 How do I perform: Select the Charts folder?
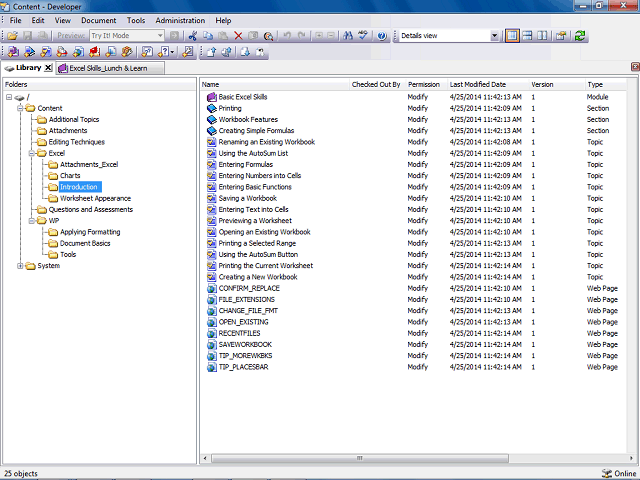coord(70,176)
